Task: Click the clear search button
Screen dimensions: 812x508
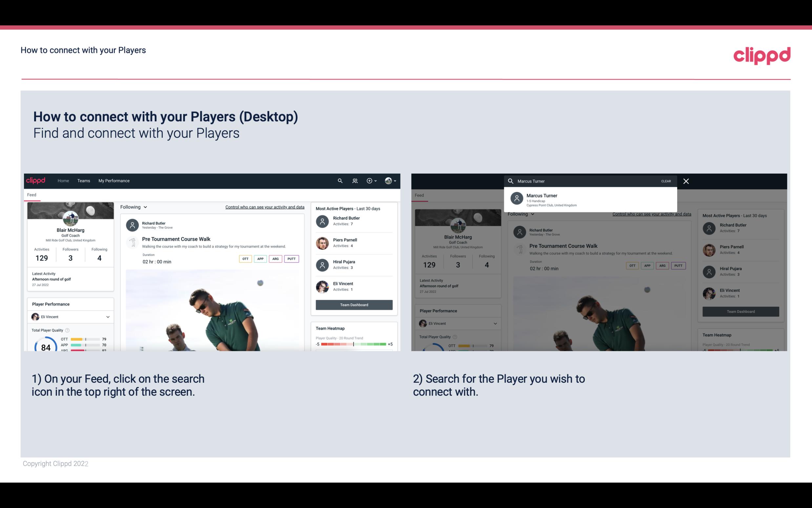Action: [666, 181]
